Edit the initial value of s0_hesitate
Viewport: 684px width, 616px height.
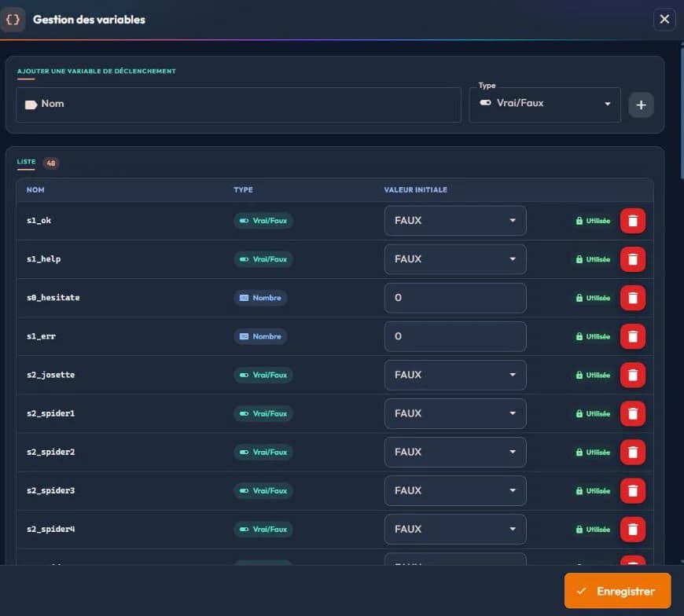coord(455,298)
